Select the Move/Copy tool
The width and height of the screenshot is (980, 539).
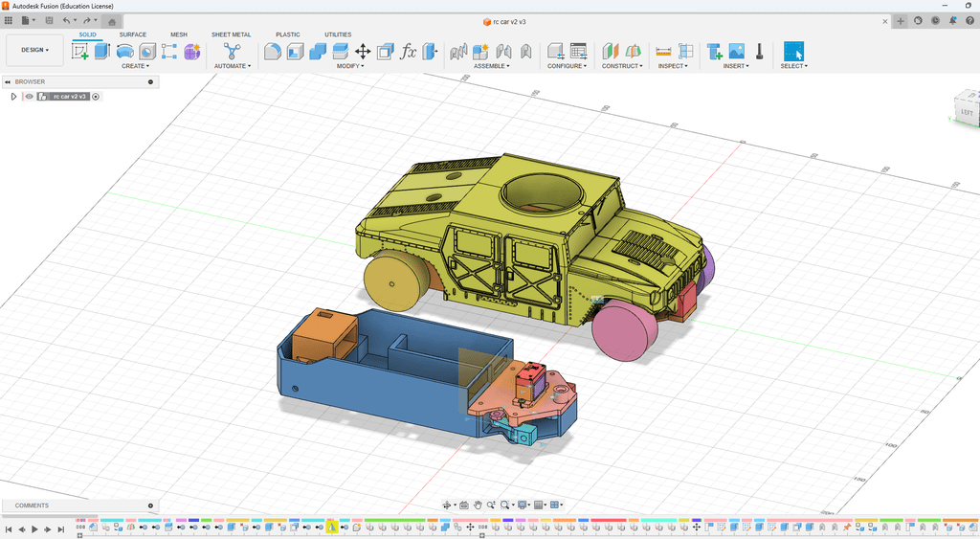point(363,52)
